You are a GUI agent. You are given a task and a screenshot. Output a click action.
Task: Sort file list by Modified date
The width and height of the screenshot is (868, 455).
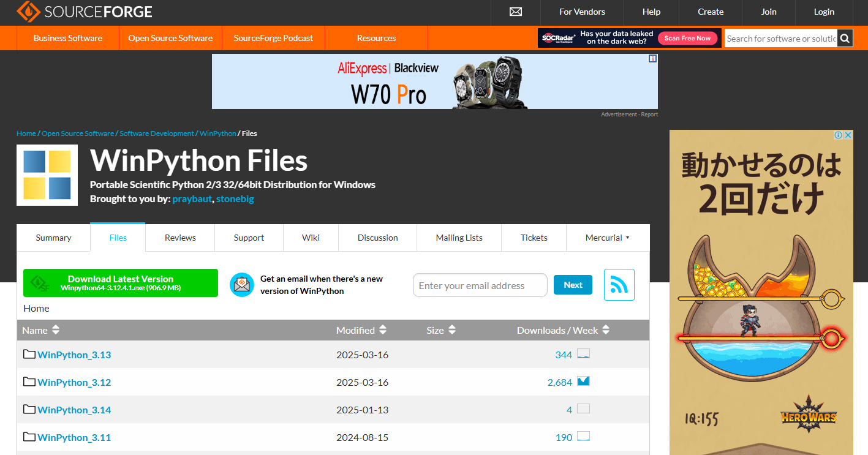tap(361, 330)
